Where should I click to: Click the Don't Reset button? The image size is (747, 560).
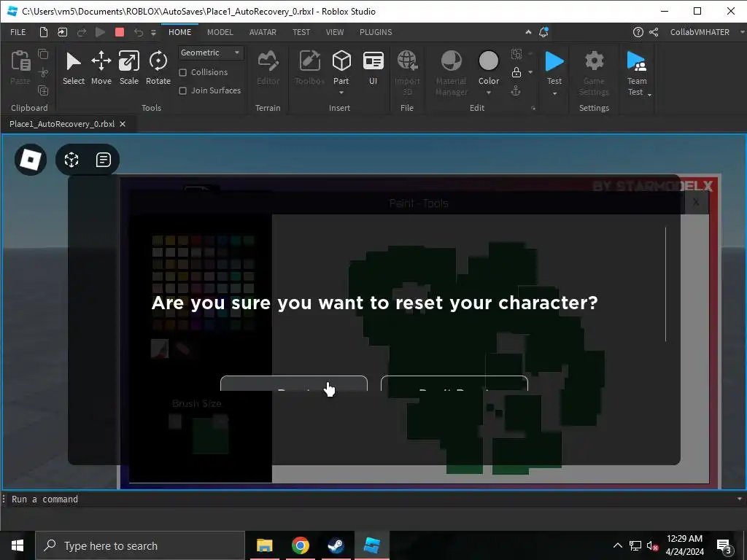tap(454, 384)
